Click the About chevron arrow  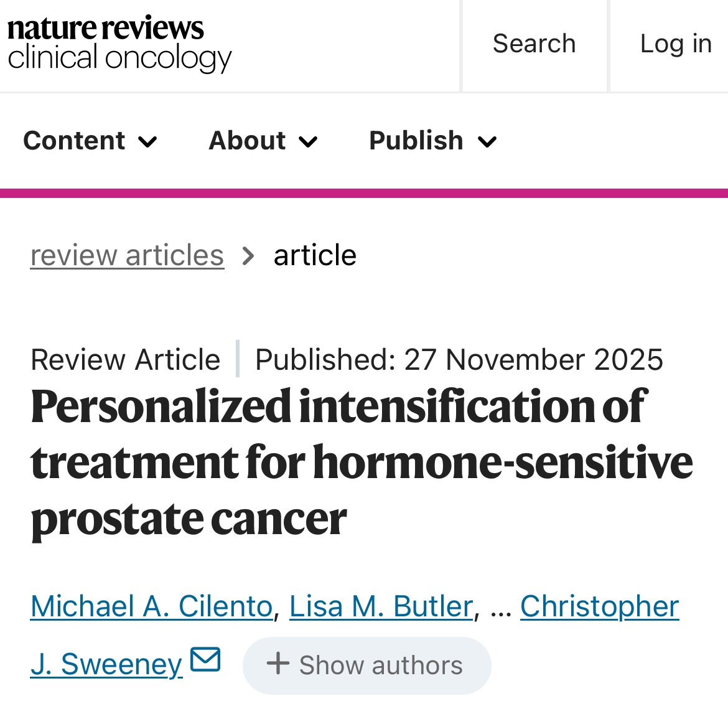tap(308, 142)
